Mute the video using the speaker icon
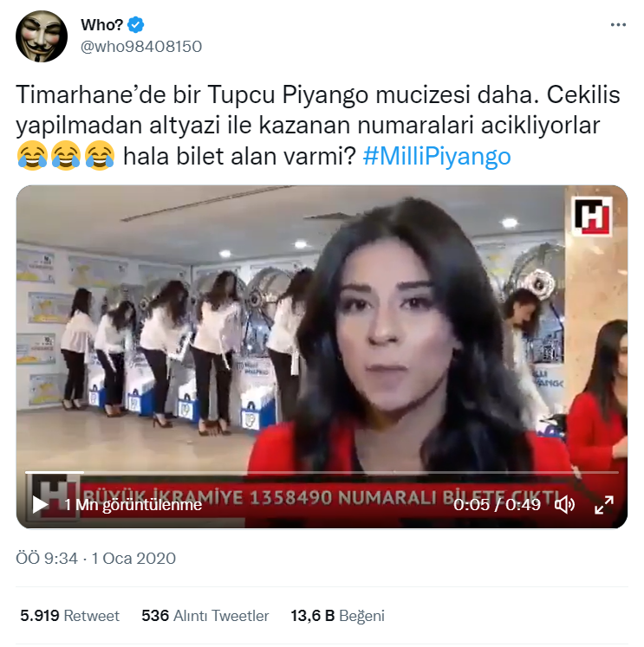Viewport: 644px width, 647px height. pos(564,505)
